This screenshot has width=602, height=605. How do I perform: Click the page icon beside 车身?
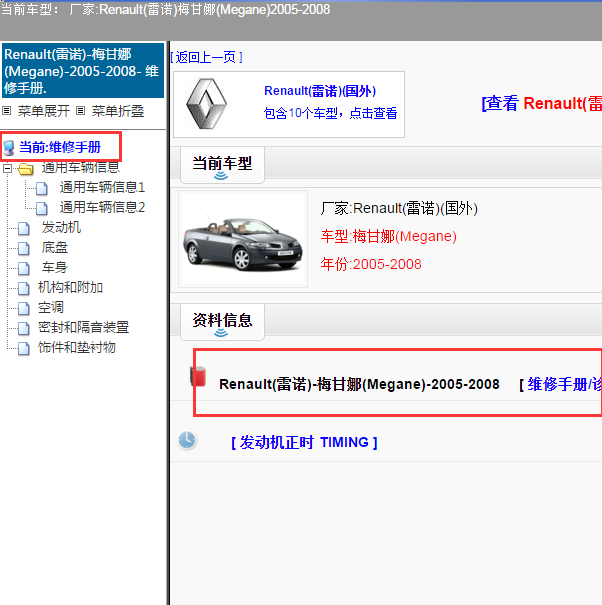click(x=24, y=268)
